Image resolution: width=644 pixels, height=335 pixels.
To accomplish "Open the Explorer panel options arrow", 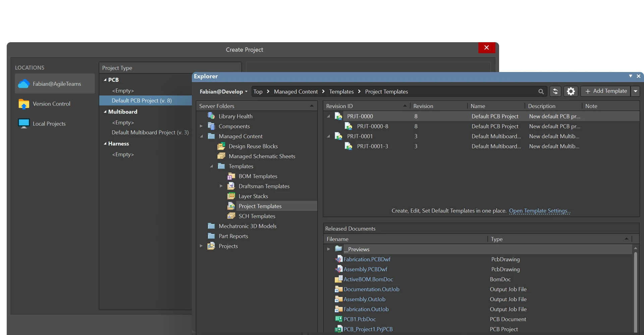I will (x=631, y=76).
